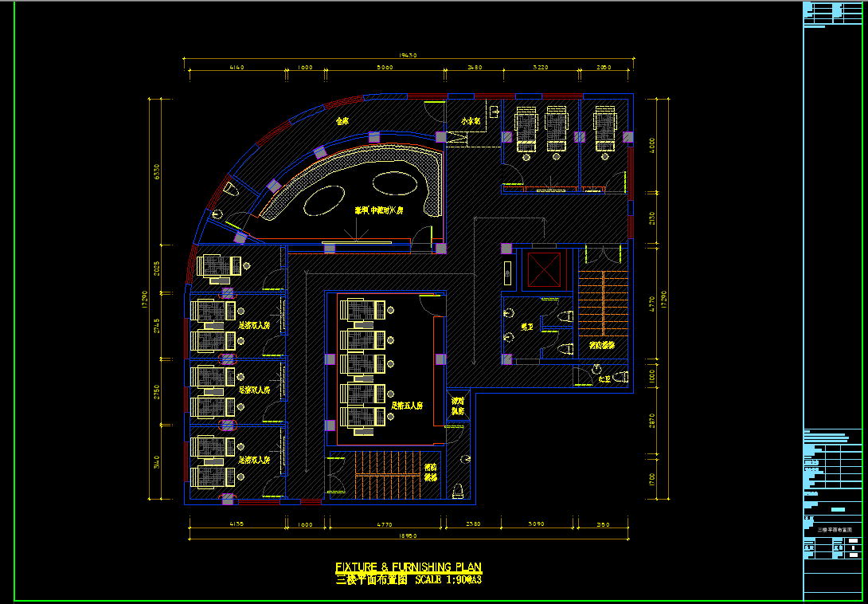Viewport: 868px width, 604px height.
Task: Click the small water bar room label
Action: (x=470, y=120)
